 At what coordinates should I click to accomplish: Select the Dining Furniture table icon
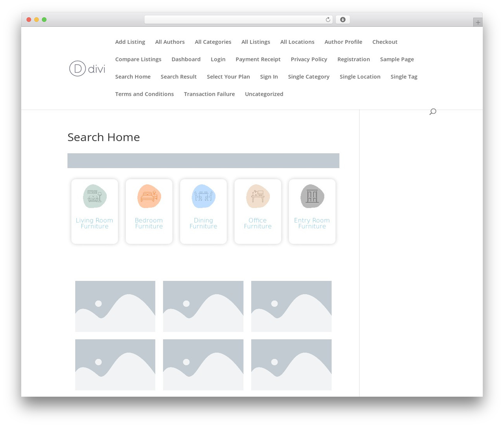[x=203, y=196]
